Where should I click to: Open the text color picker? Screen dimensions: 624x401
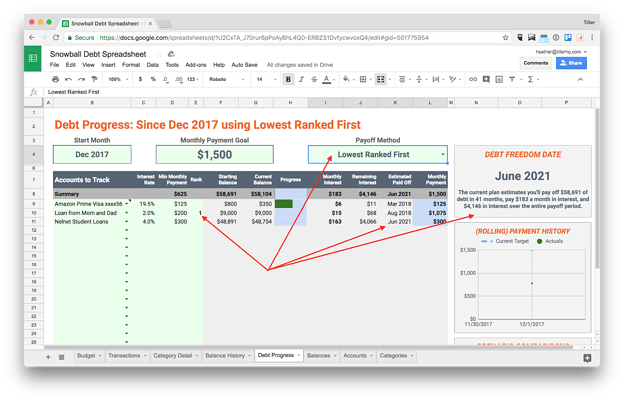click(327, 79)
